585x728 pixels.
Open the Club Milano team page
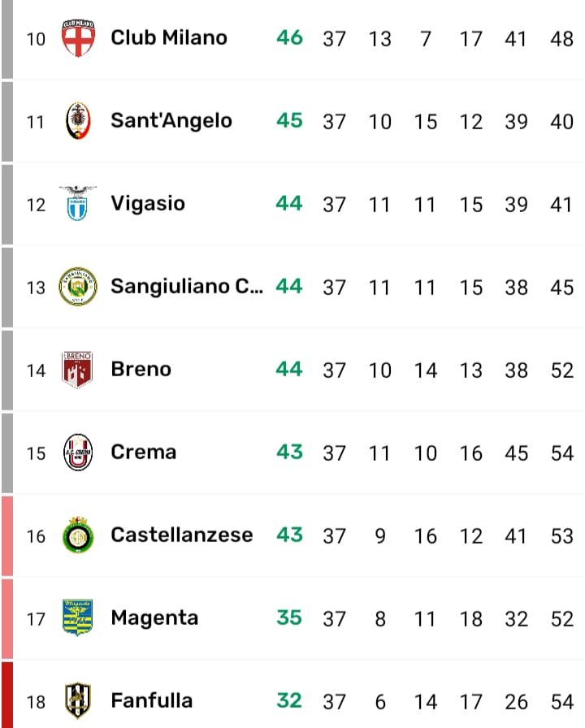168,36
